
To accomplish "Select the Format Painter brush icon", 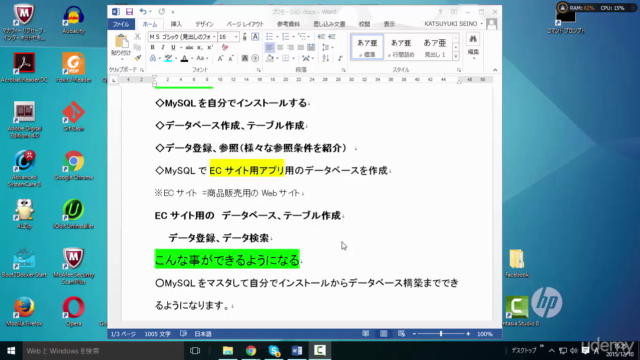I will (138, 58).
